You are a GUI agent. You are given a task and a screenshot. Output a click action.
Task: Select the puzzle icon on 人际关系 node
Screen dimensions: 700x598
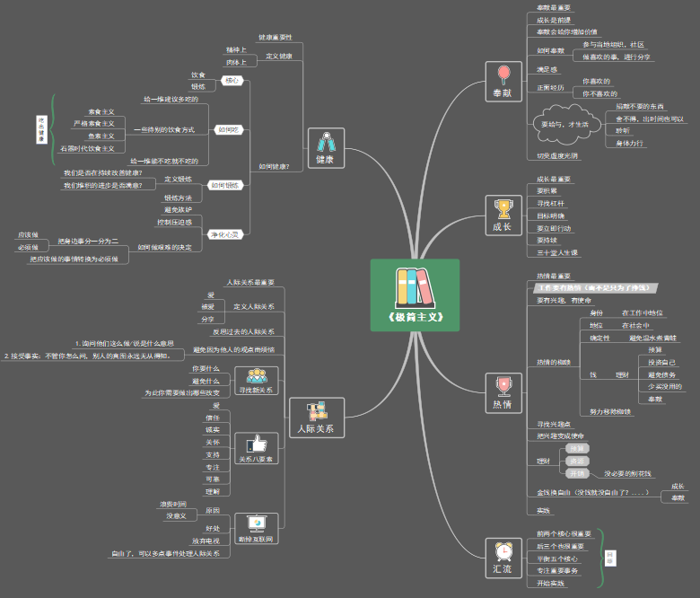(315, 412)
